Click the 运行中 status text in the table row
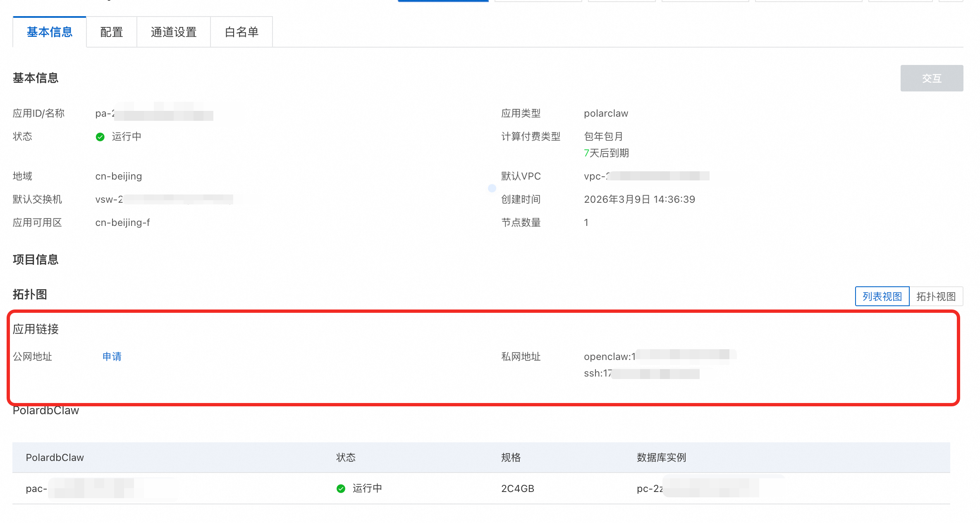980x523 pixels. point(367,489)
